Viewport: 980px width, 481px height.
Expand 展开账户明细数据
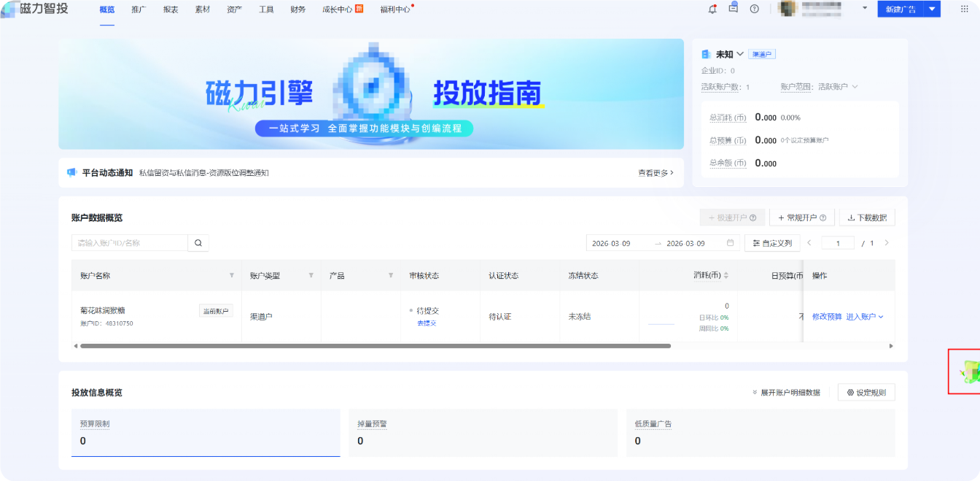coord(786,393)
